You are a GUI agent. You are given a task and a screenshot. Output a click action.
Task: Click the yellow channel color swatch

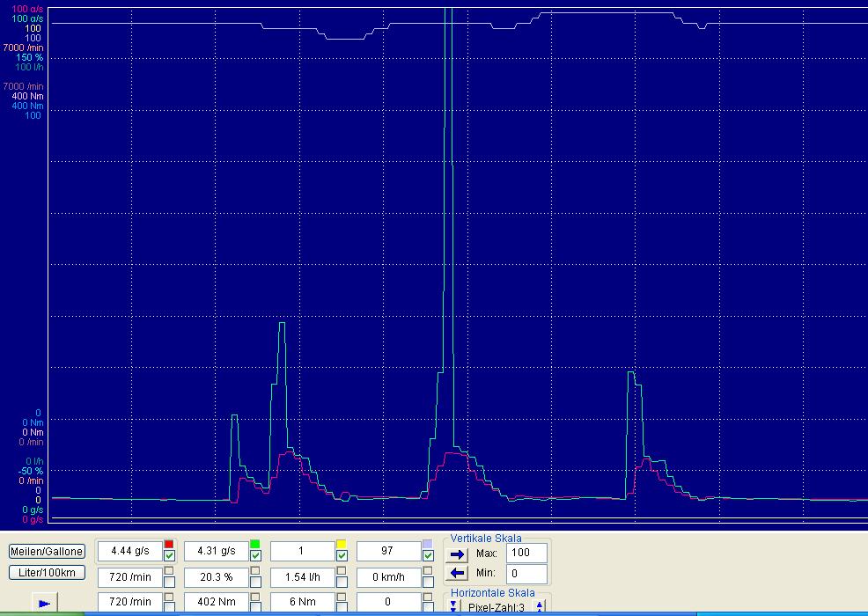342,544
